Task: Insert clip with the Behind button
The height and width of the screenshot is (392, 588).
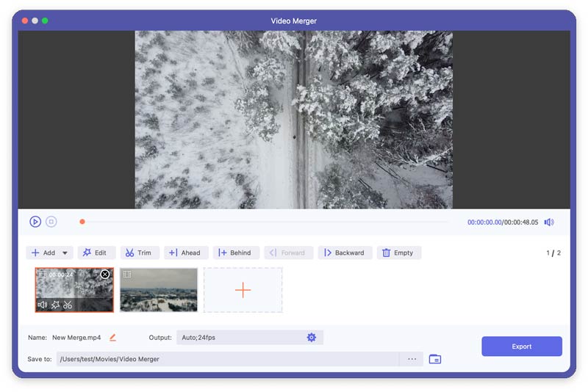Action: coord(234,253)
